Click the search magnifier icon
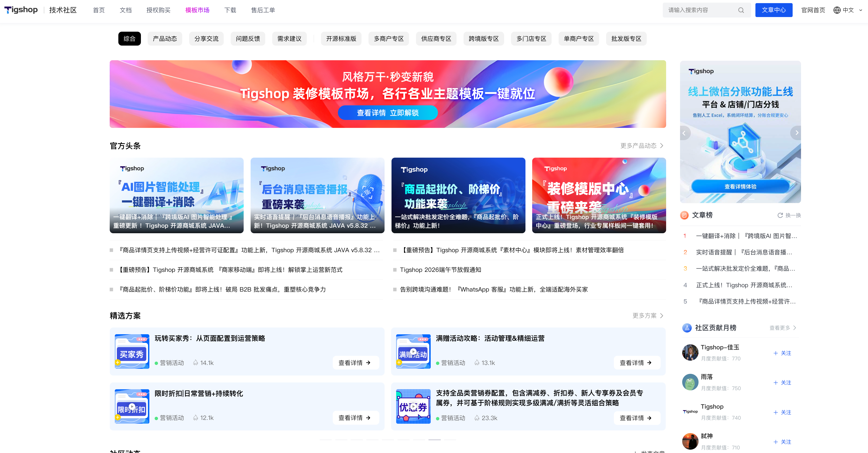The height and width of the screenshot is (453, 868). point(741,10)
